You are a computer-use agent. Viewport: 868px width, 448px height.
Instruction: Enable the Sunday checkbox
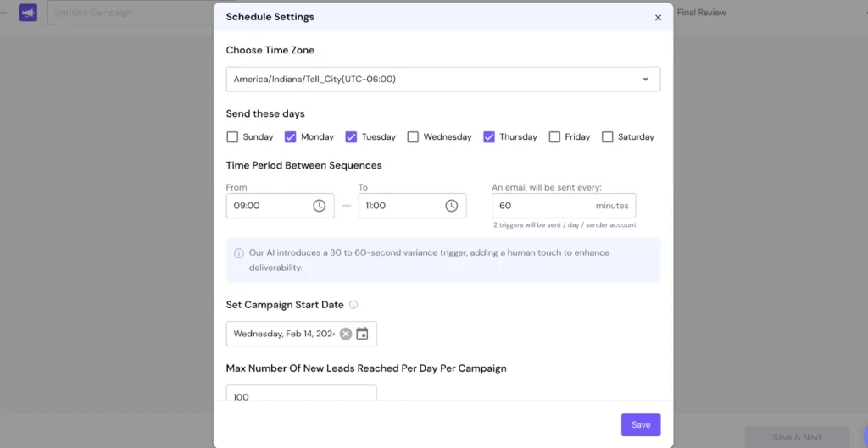232,136
